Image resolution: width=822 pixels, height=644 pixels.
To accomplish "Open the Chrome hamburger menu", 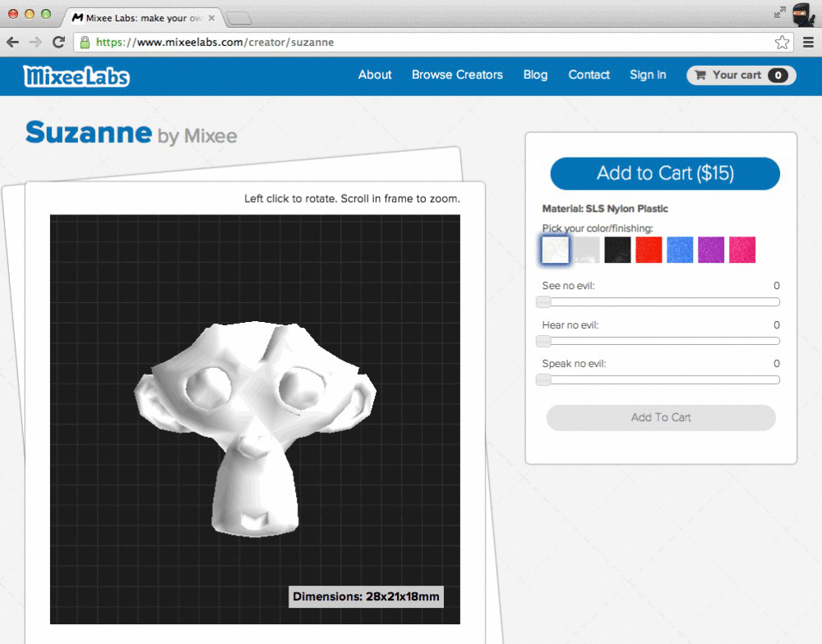I will tap(809, 42).
